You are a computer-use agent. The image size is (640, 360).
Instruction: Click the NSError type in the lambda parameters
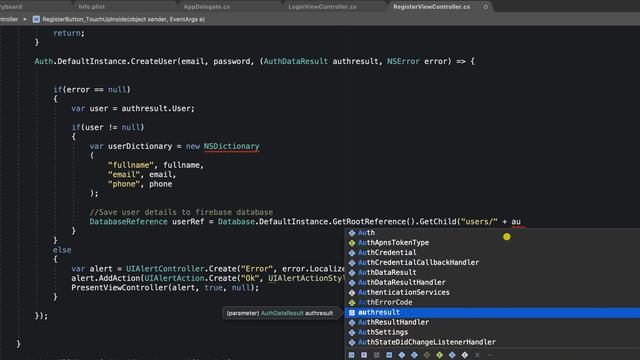403,61
